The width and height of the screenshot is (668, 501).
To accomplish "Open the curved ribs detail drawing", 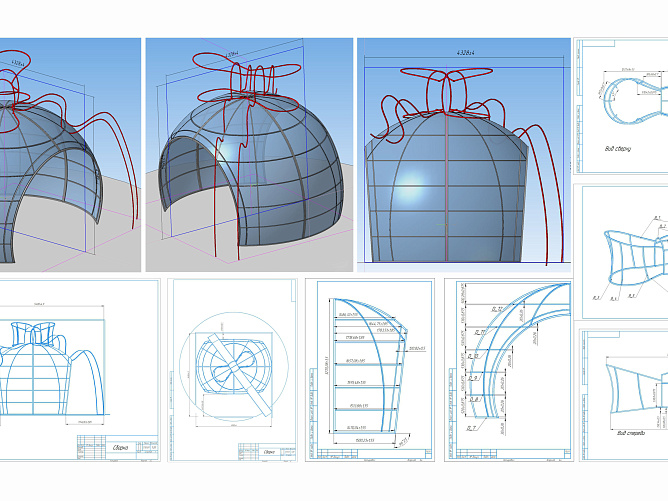I will (508, 370).
